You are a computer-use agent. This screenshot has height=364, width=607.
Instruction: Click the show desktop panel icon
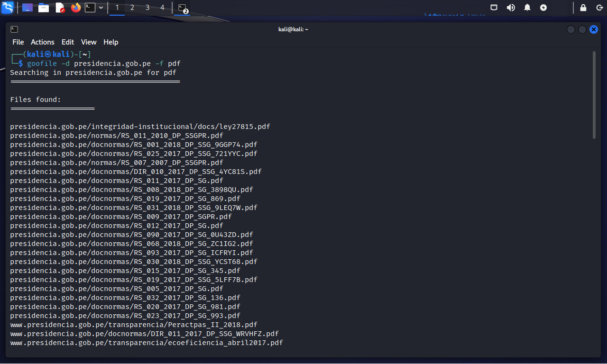point(28,8)
